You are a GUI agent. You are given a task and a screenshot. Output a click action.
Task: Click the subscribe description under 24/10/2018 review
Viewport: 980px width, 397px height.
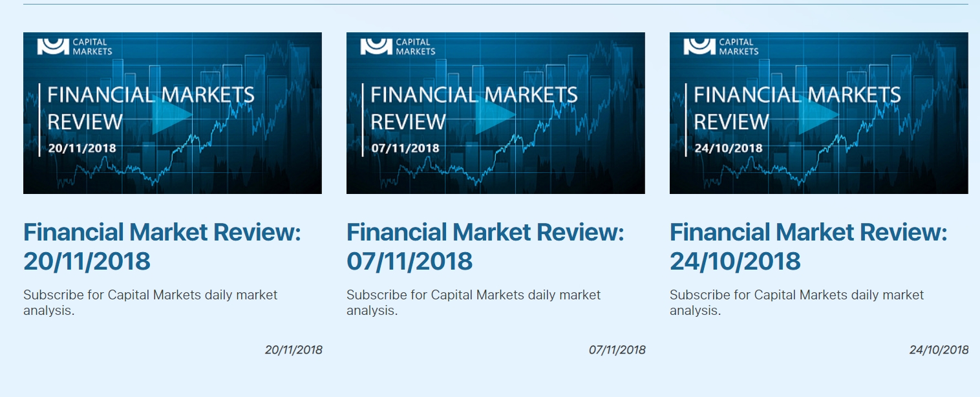click(797, 303)
